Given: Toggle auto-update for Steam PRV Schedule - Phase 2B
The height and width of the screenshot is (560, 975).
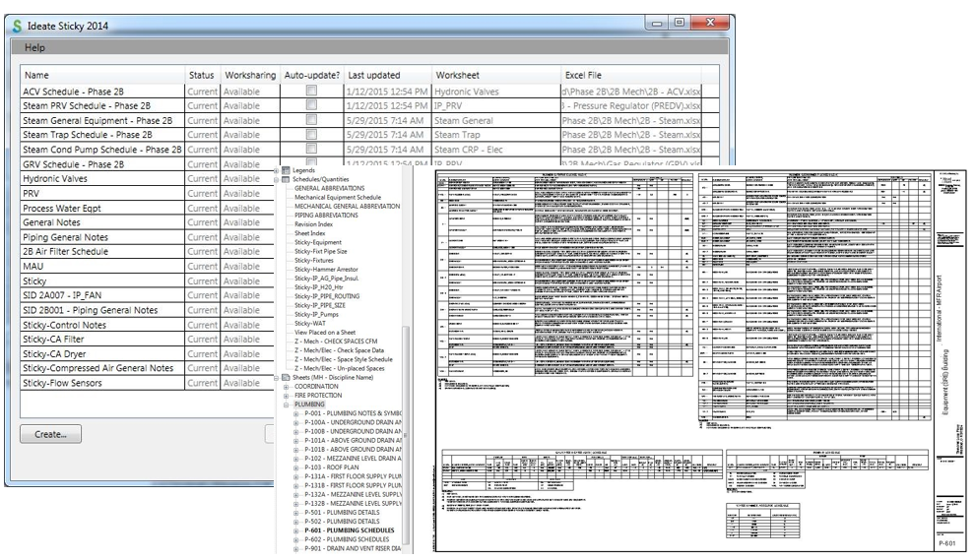Looking at the screenshot, I should pyautogui.click(x=311, y=105).
